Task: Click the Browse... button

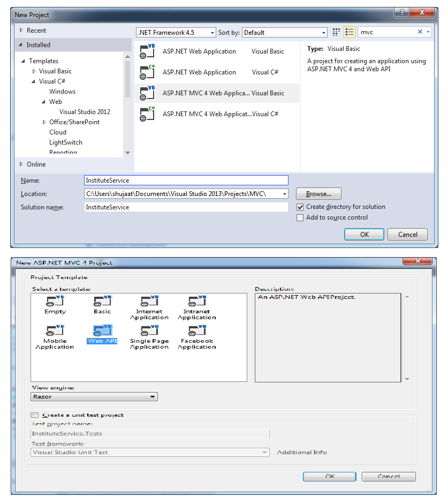Action: tap(318, 194)
